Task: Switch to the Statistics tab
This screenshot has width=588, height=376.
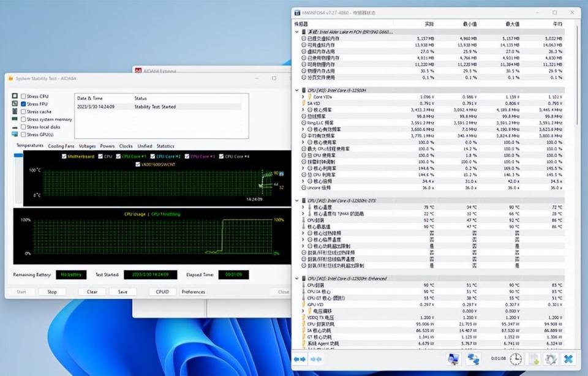Action: pyautogui.click(x=165, y=146)
